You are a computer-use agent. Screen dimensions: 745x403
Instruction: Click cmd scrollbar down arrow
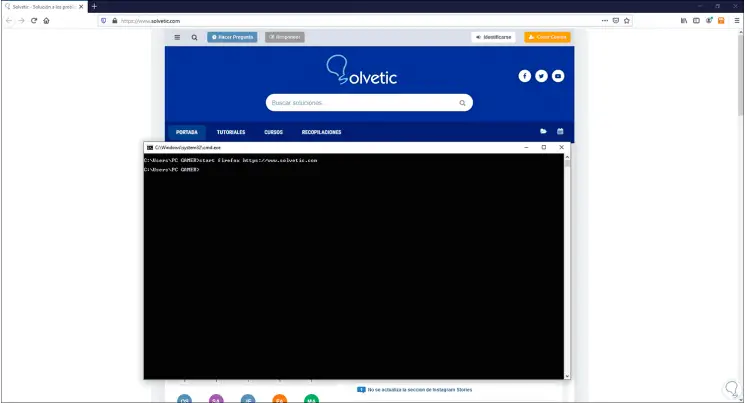coord(567,376)
